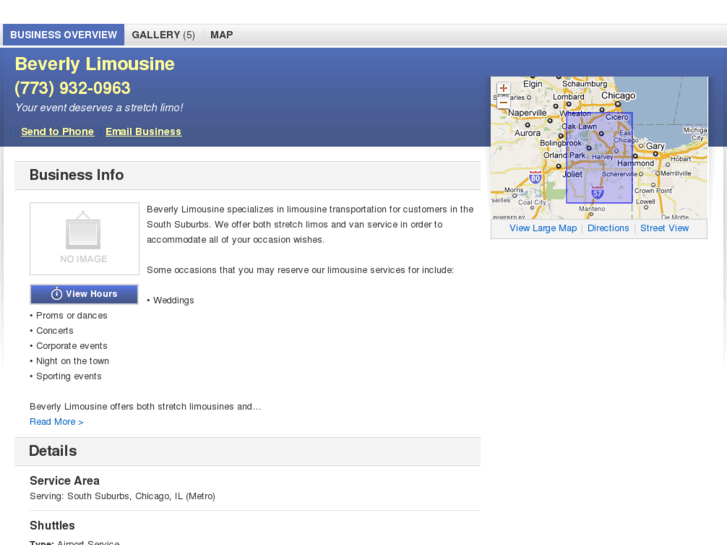
Task: Click the Joliet label on the map
Action: click(x=572, y=174)
